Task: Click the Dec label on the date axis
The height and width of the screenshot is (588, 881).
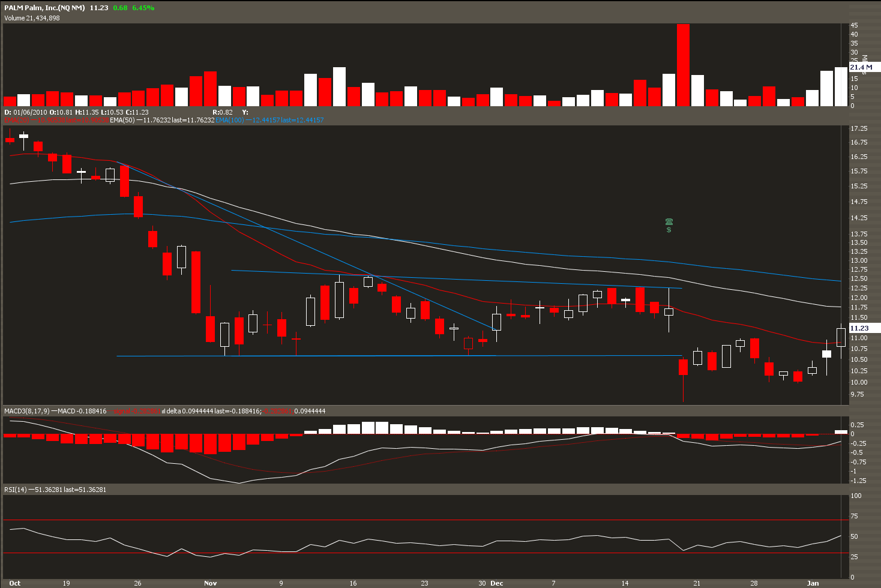Action: tap(497, 583)
